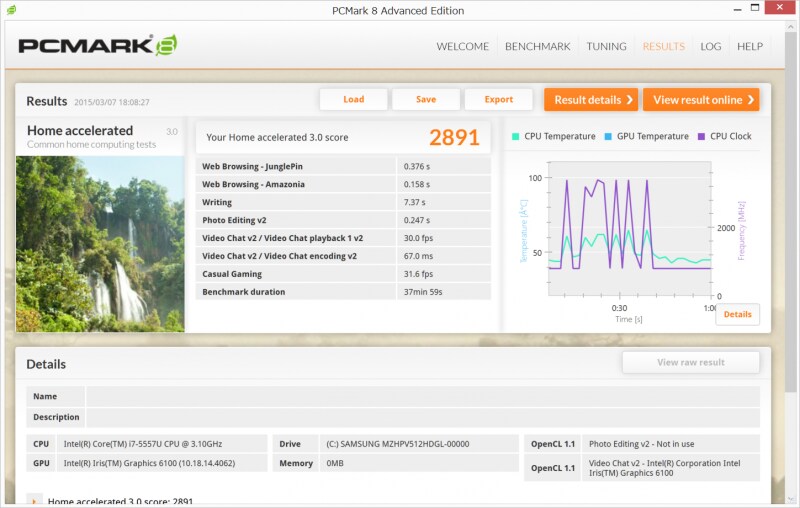Click View result online button
Screen dimensions: 800x508
click(700, 100)
